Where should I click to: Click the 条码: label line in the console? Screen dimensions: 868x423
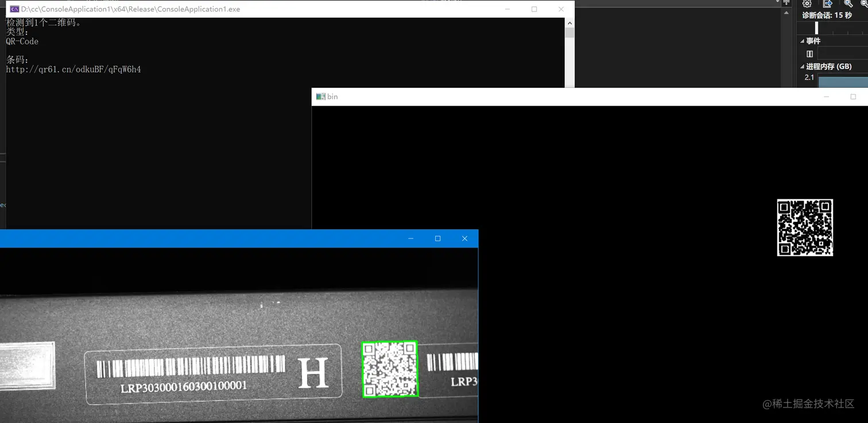click(17, 60)
